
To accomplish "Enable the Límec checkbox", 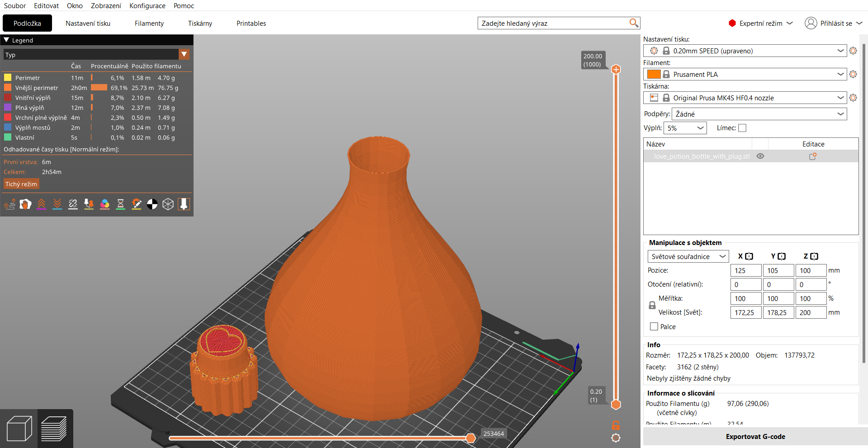I will pyautogui.click(x=742, y=128).
